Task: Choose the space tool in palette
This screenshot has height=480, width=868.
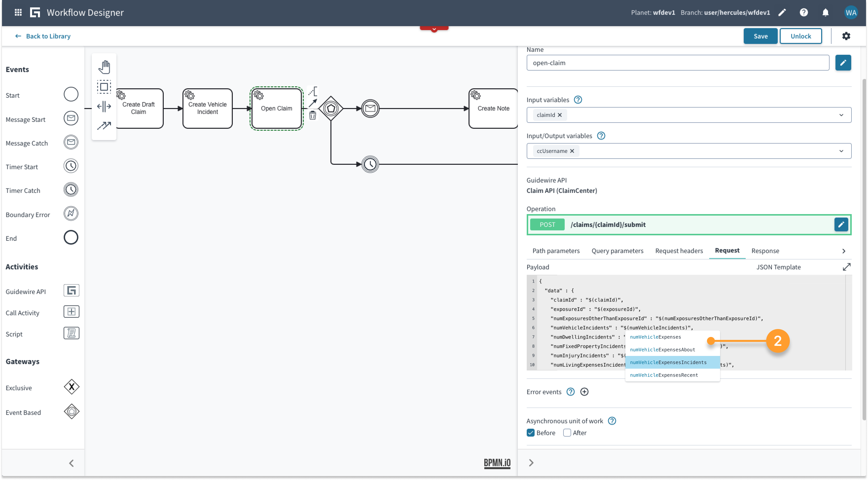Action: click(x=104, y=107)
